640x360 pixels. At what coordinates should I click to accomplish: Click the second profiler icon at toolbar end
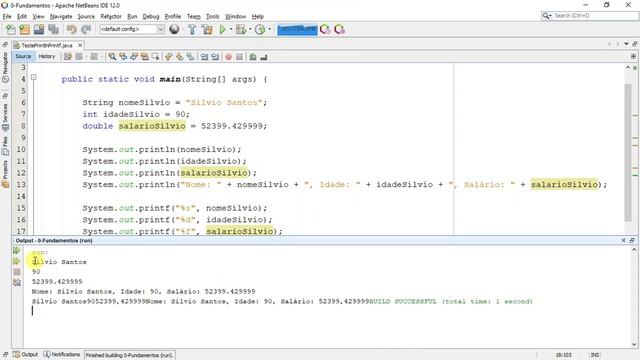(x=340, y=29)
